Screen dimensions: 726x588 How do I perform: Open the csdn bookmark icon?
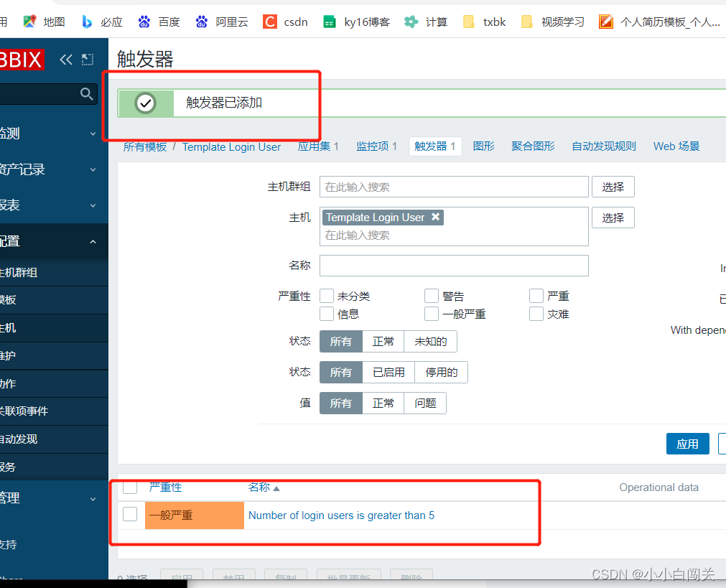coord(269,22)
